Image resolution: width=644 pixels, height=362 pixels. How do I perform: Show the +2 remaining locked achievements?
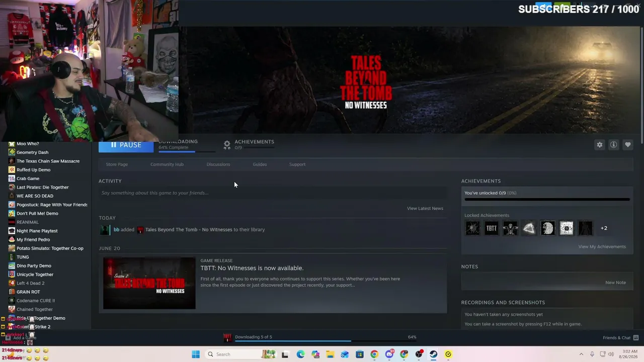point(604,228)
